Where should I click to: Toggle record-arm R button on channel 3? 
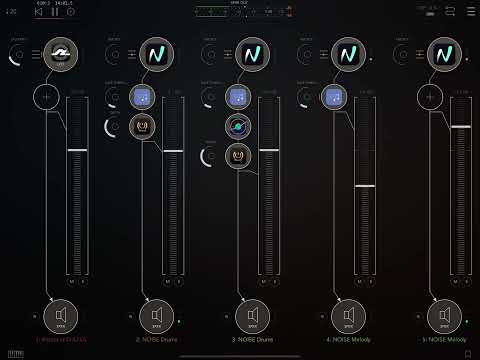(x=227, y=316)
